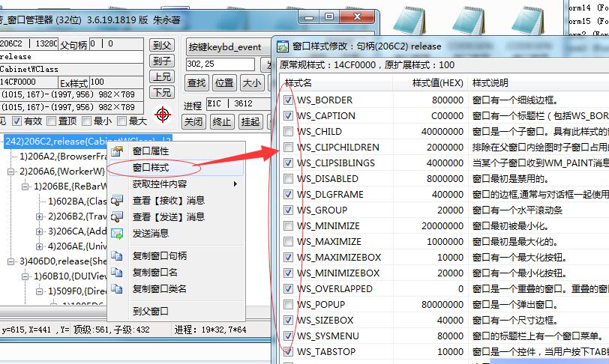Collapse the 1)509F0,{Dire tree node

(x=39, y=291)
